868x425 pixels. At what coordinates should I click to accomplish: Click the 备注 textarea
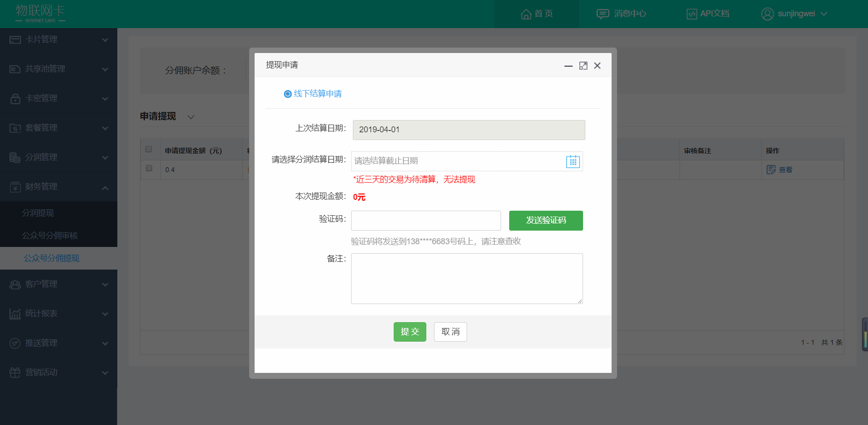click(467, 279)
